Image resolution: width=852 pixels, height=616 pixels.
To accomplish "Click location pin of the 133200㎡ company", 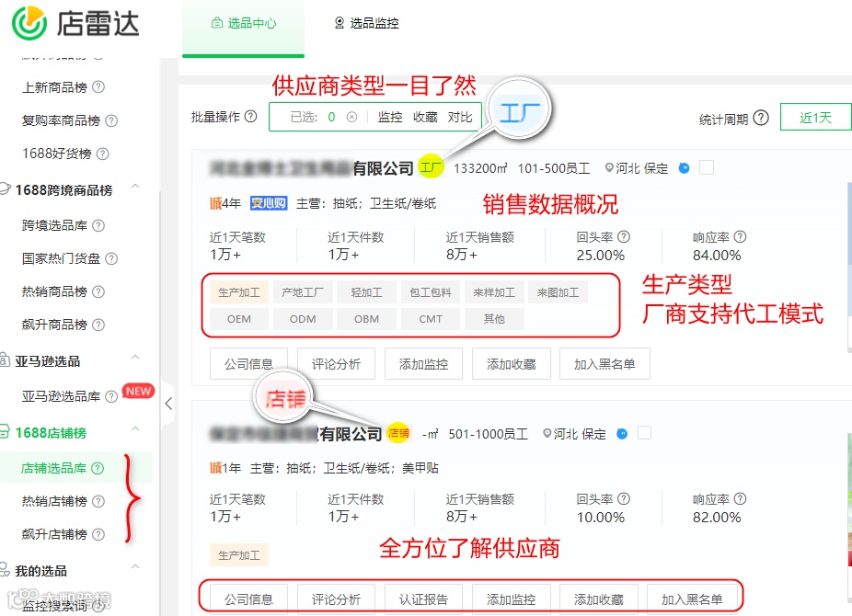I will (610, 168).
